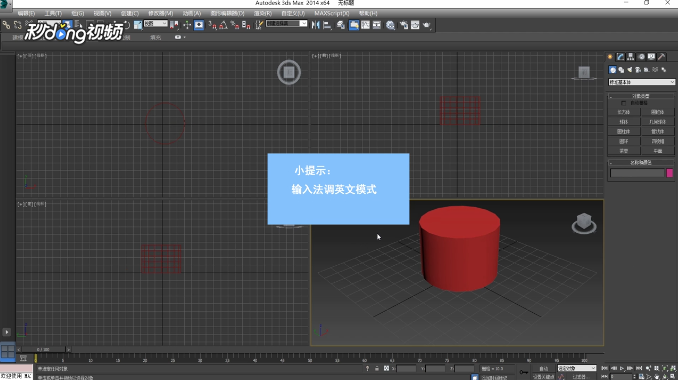The image size is (678, 380).
Task: Open the 动画(A) menu
Action: pos(192,13)
